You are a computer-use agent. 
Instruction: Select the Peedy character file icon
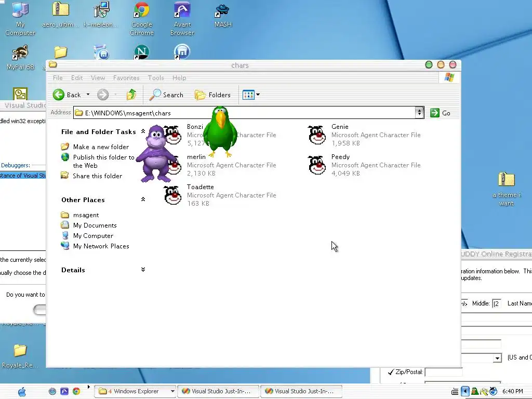(317, 165)
